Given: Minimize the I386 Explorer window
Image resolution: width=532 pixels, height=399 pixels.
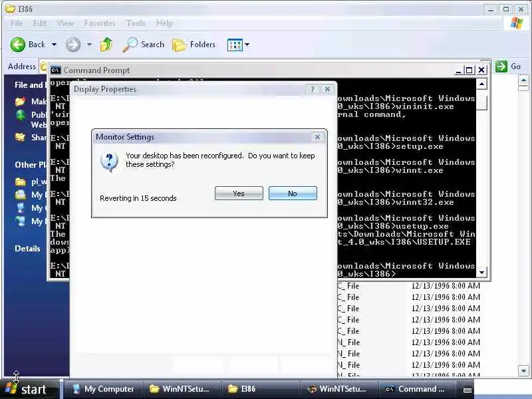Looking at the screenshot, I should 491,9.
